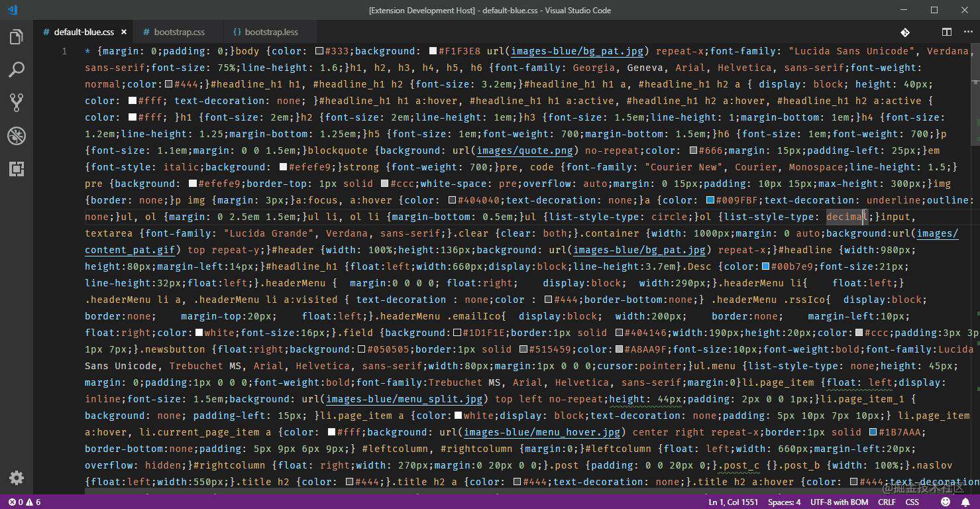Open the Source Control view
Screen dimensions: 980x509
[17, 102]
